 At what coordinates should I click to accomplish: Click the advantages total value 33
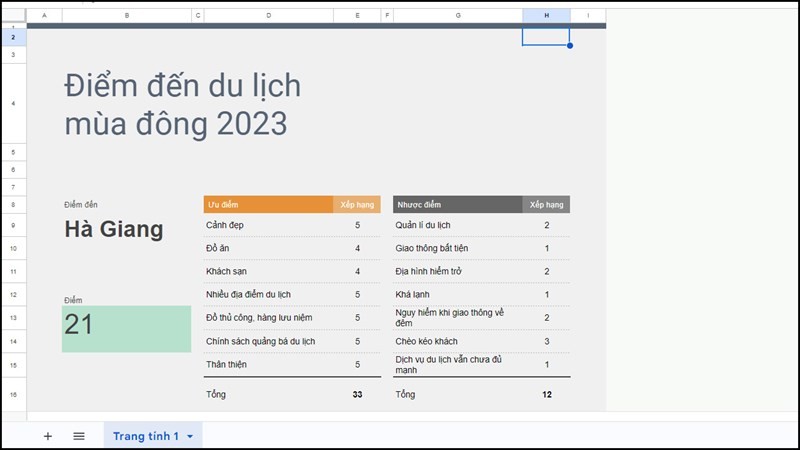(357, 394)
